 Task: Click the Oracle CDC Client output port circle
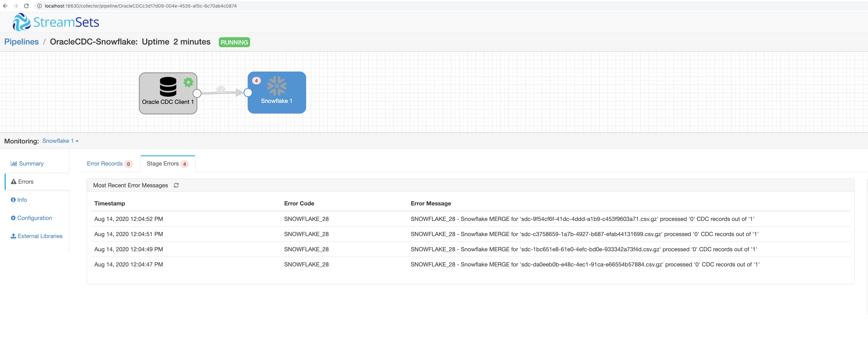pos(197,93)
